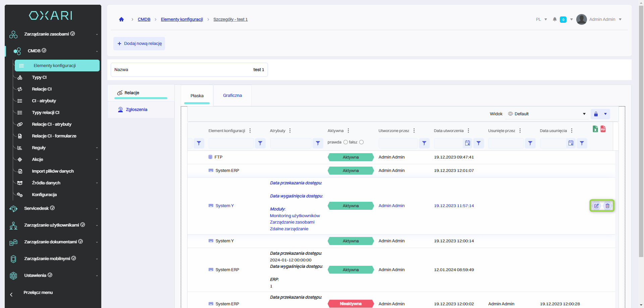
Task: Edit the System Y relation row
Action: point(596,206)
